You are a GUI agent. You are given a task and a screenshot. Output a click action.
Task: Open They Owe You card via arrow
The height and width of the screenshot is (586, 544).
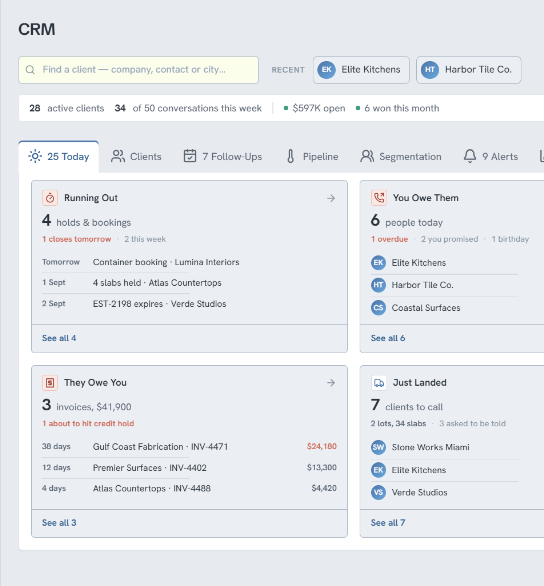pyautogui.click(x=331, y=383)
